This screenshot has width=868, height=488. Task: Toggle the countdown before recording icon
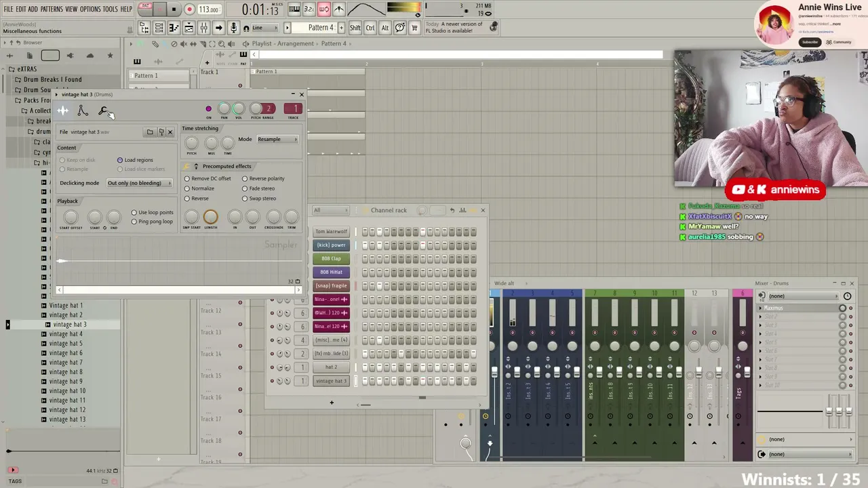tap(309, 9)
